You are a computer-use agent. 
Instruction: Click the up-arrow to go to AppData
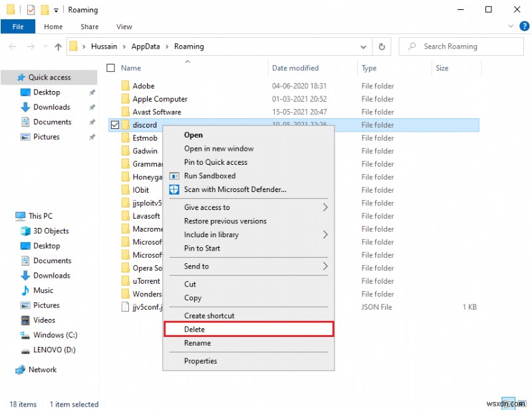point(59,47)
